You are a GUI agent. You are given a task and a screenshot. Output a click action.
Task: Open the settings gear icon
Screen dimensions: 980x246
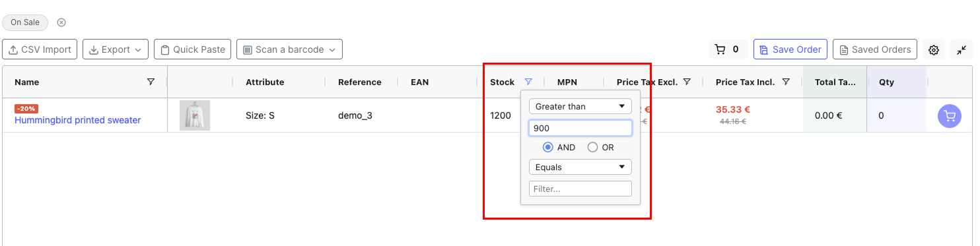coord(934,50)
